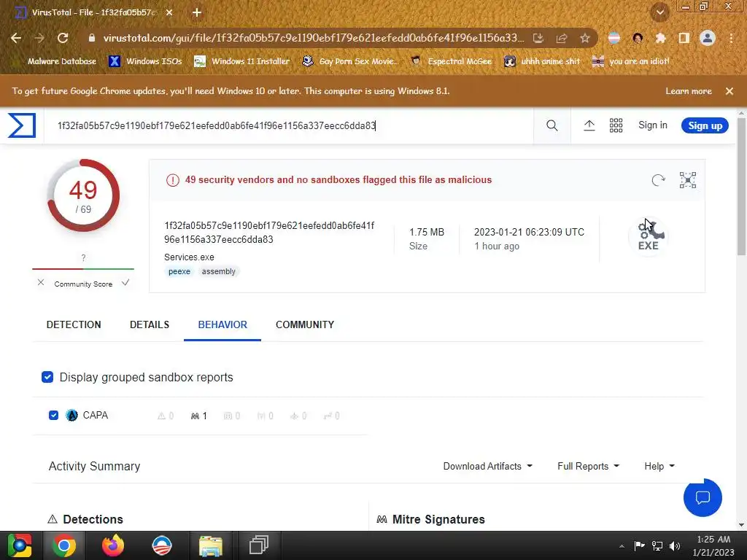Select the BEHAVIOR tab

[222, 324]
